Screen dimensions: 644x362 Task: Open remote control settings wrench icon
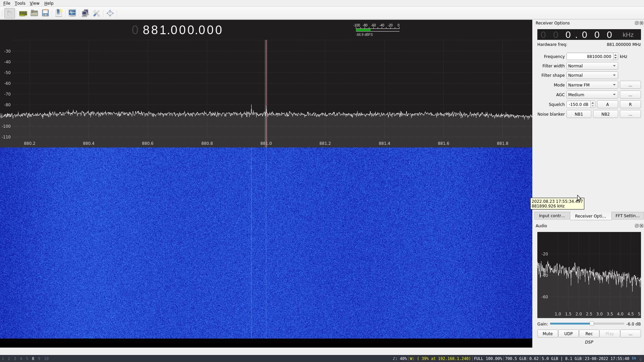coord(97,13)
